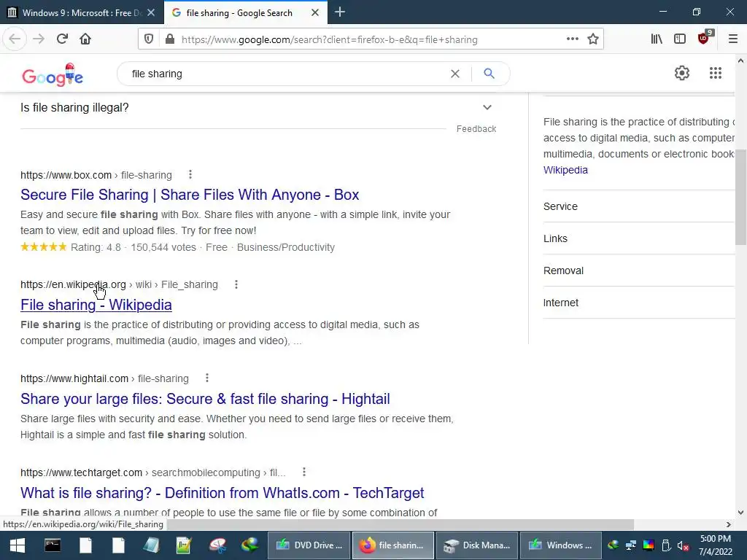Expand the Internet row in the side panel
Screen dimensions: 747x560
point(639,303)
